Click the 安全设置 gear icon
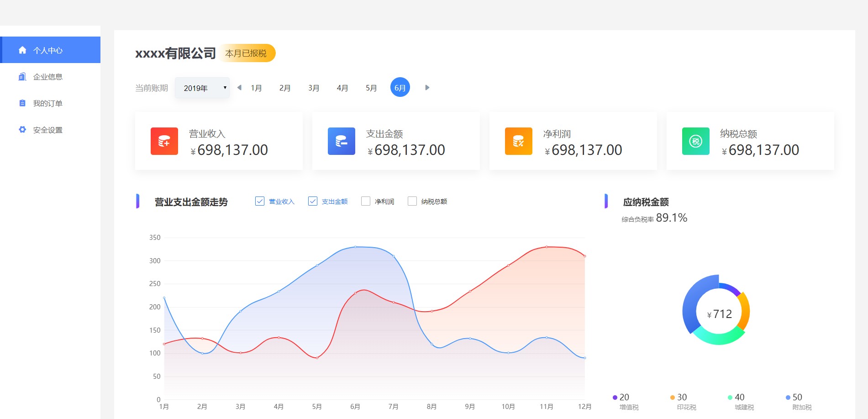Viewport: 868px width, 419px height. pyautogui.click(x=22, y=130)
